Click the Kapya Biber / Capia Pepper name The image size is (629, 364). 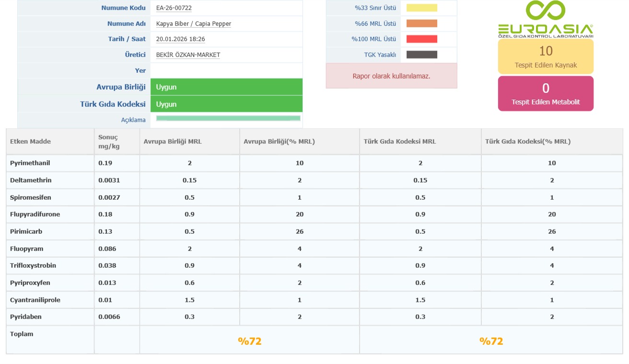click(194, 23)
